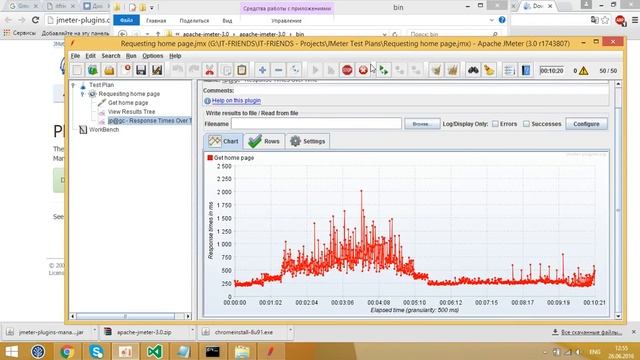This screenshot has width=640, height=360.
Task: Save the test plan using the floppy icon
Action: tap(141, 70)
